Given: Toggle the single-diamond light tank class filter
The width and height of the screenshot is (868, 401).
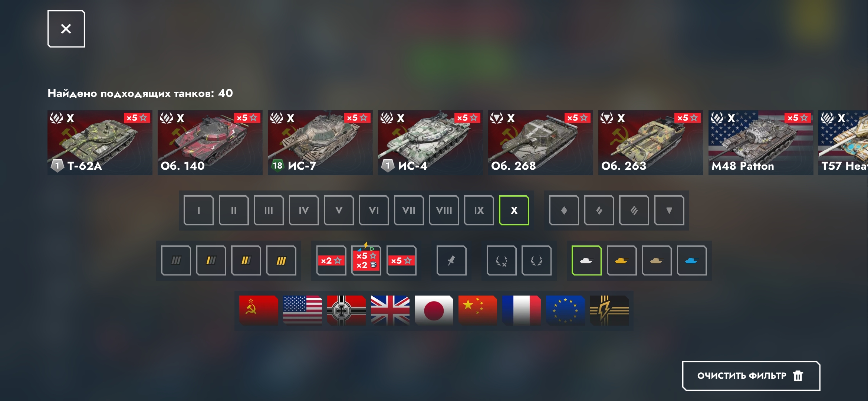Looking at the screenshot, I should point(564,211).
